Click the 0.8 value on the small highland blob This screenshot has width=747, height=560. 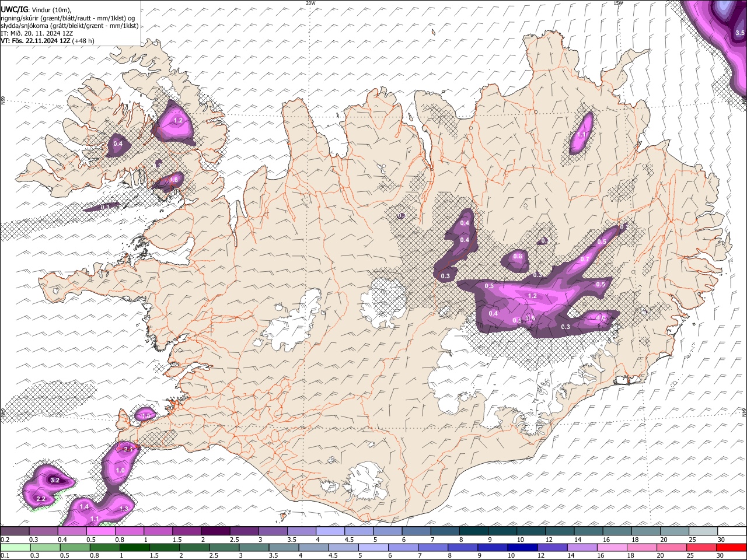(518, 256)
